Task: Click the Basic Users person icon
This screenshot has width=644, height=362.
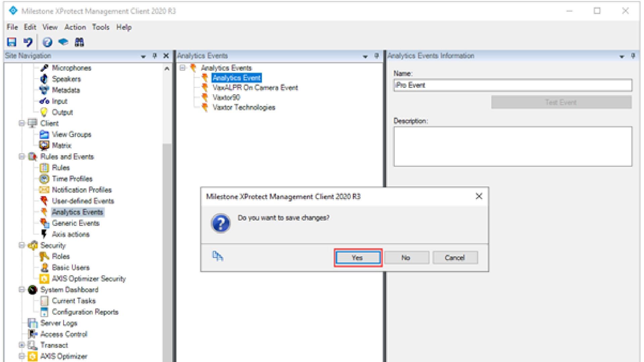Action: pos(44,267)
